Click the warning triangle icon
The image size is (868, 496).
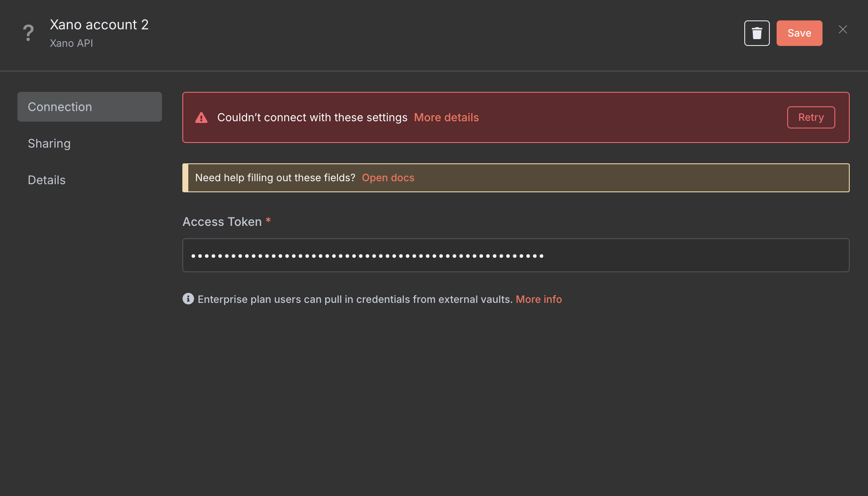point(201,117)
